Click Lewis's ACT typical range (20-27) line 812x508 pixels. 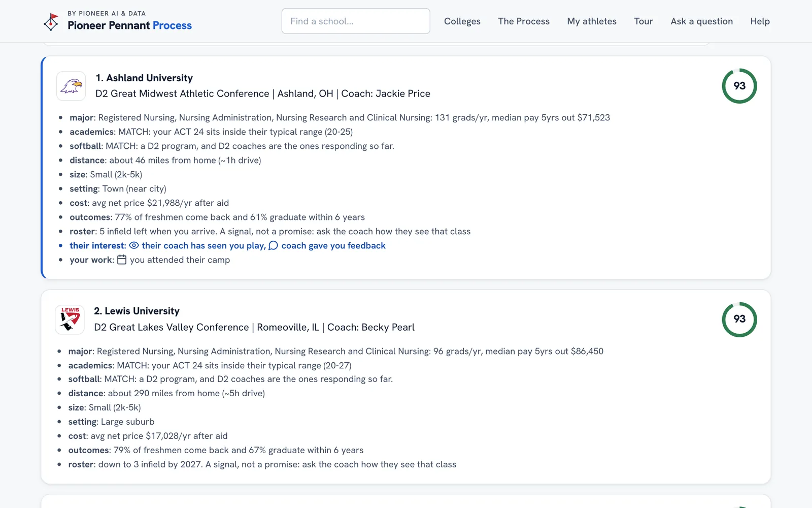pos(210,365)
